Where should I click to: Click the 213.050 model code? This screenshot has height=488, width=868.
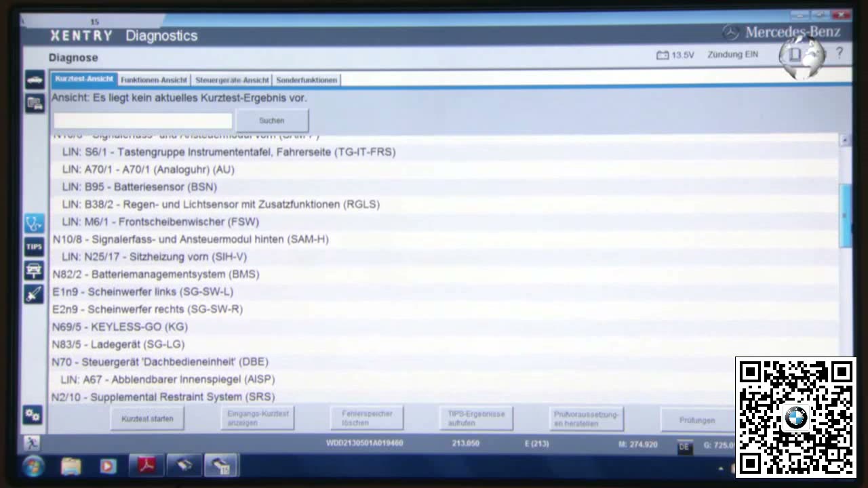point(466,443)
